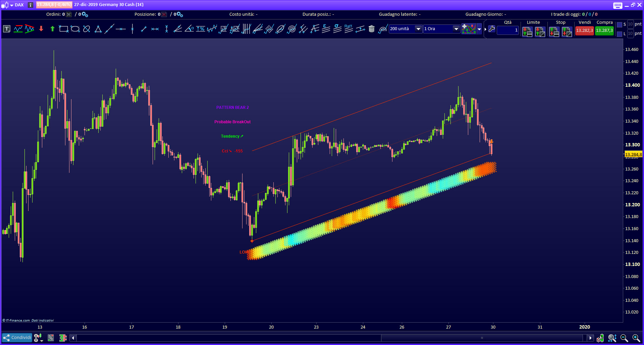Pick the green up arrow drawing tool

pyautogui.click(x=52, y=29)
